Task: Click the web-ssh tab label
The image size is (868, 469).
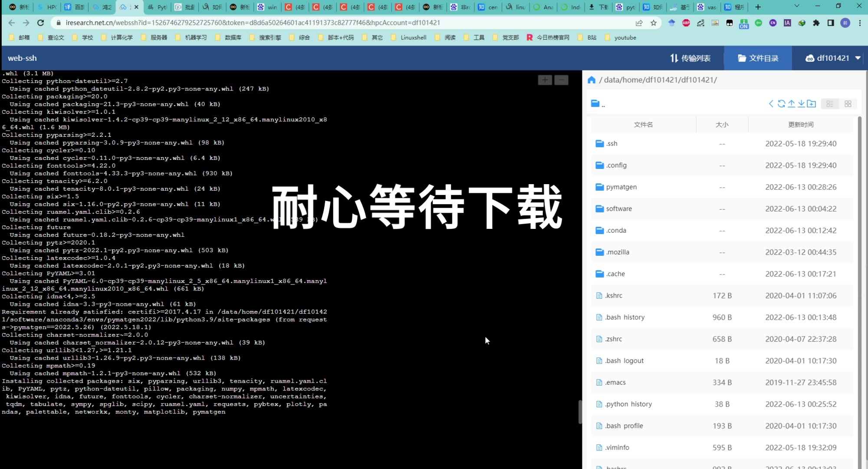Action: tap(22, 58)
